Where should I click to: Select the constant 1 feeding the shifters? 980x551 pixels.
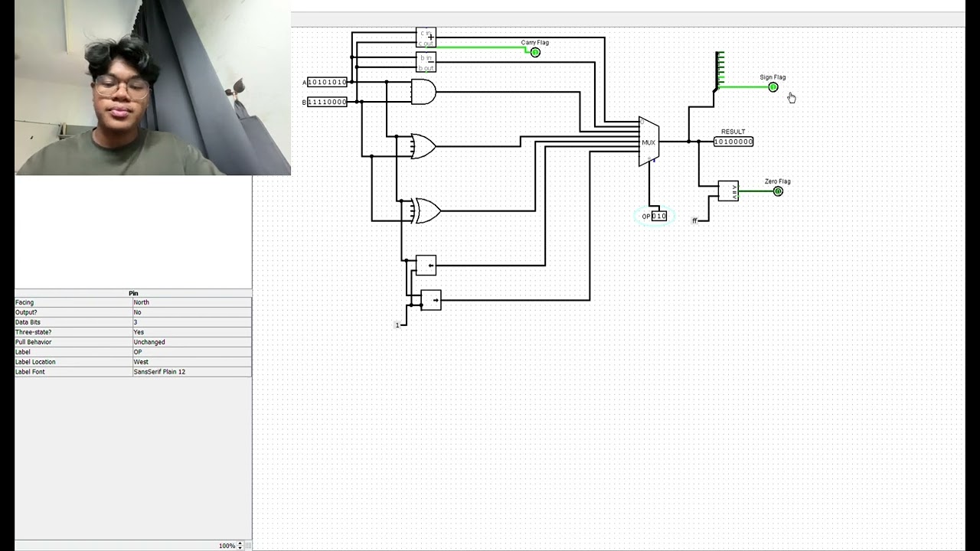point(397,325)
